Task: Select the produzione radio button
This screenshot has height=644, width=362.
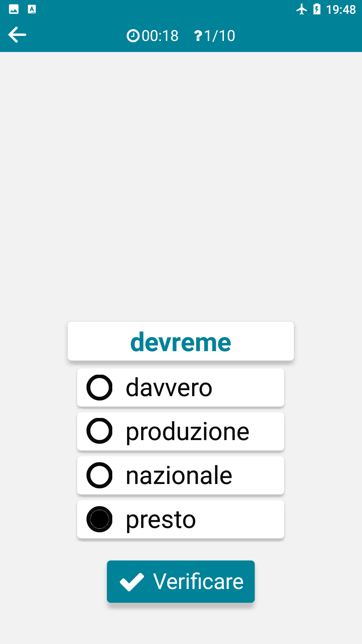Action: (100, 431)
